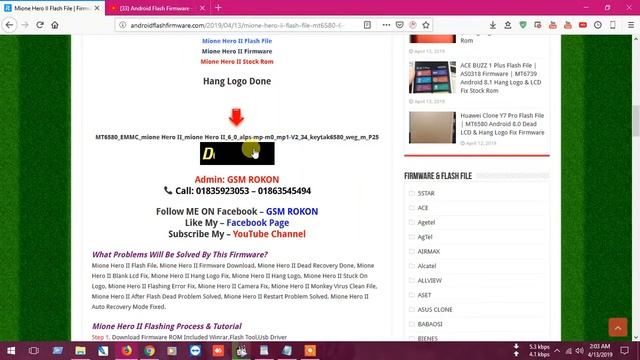The image size is (640, 360).
Task: Open the ACE firmware category
Action: 422,208
